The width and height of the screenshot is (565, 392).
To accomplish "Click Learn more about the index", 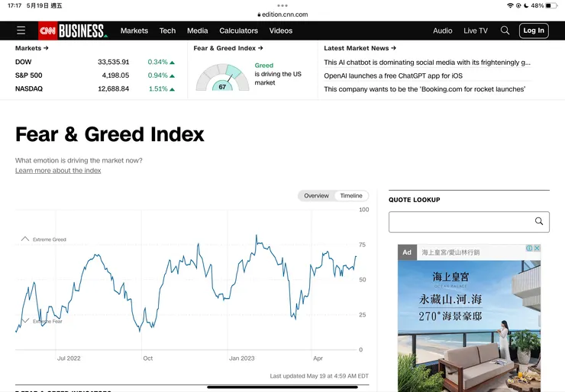I will click(58, 171).
